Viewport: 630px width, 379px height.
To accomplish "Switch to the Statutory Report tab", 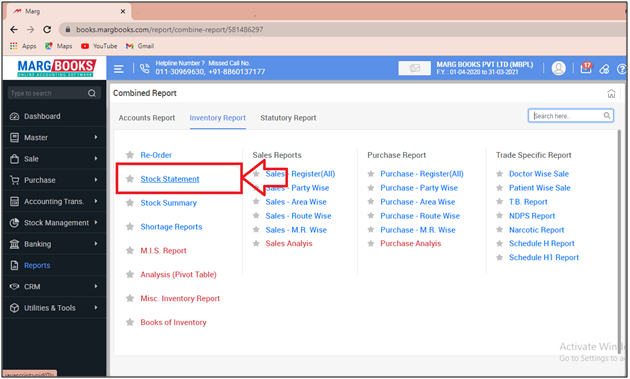I will click(x=288, y=118).
